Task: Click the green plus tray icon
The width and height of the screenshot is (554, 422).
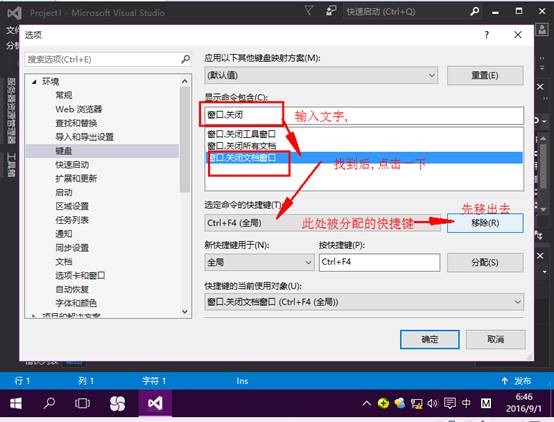Action: [383, 403]
